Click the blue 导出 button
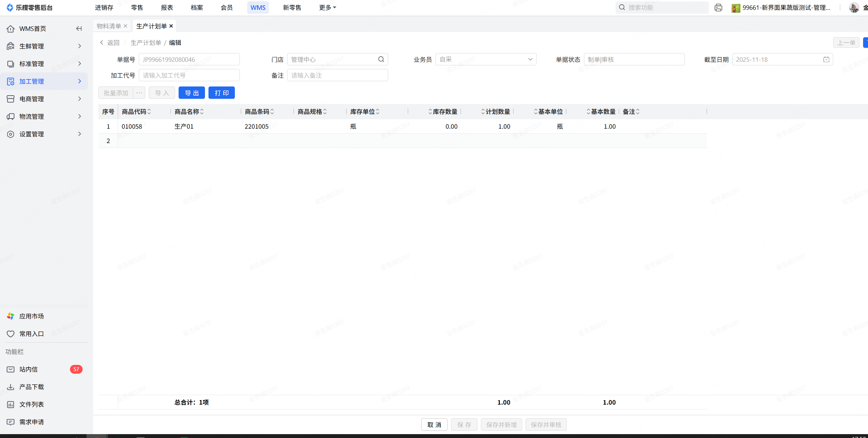The width and height of the screenshot is (868, 438). (x=192, y=93)
